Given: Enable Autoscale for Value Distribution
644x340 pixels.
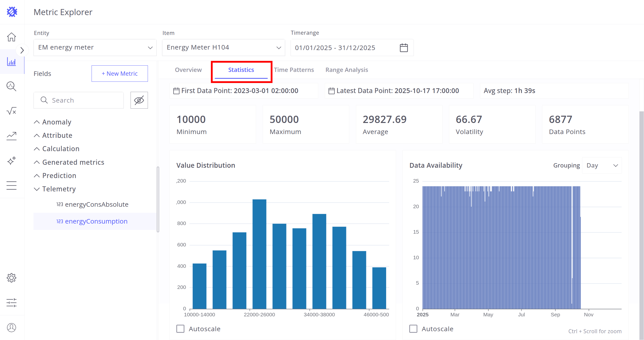Looking at the screenshot, I should click(180, 329).
